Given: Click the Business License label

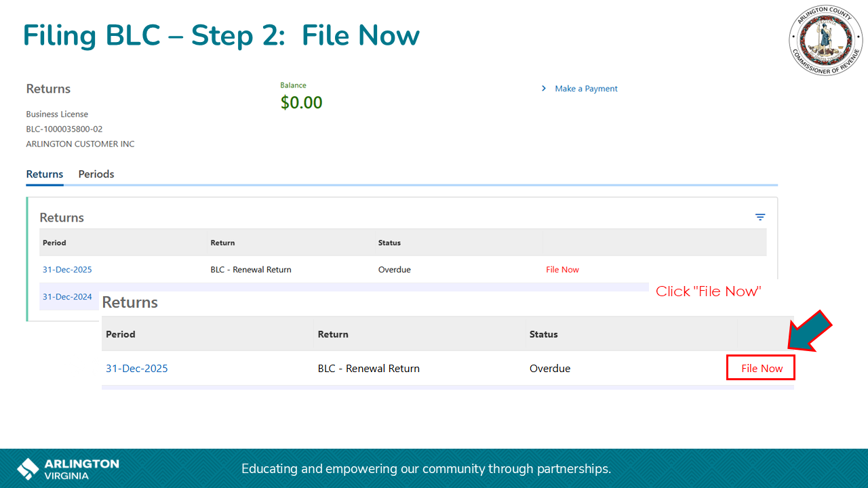Looking at the screenshot, I should click(x=57, y=114).
